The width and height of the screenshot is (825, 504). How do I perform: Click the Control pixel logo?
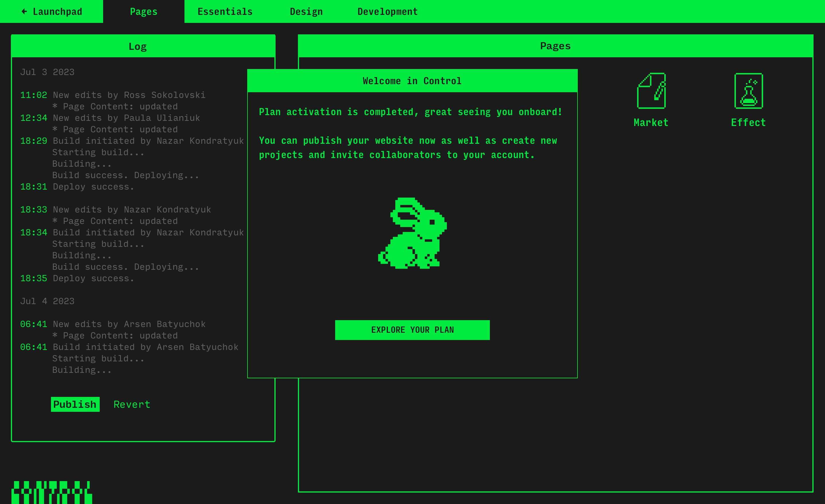[52, 492]
